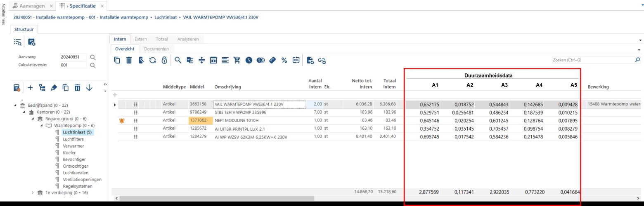The height and width of the screenshot is (206, 644).
Task: Close the Specificatie tab
Action: (102, 6)
